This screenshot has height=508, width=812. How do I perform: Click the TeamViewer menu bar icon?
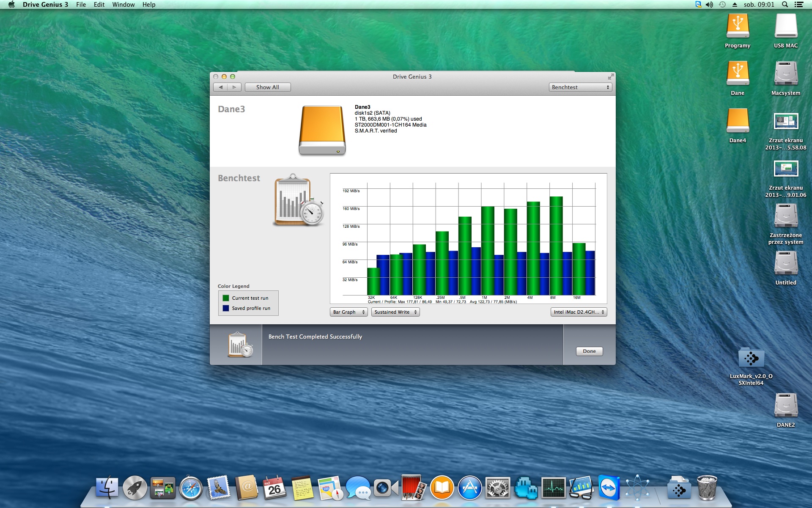(x=698, y=5)
